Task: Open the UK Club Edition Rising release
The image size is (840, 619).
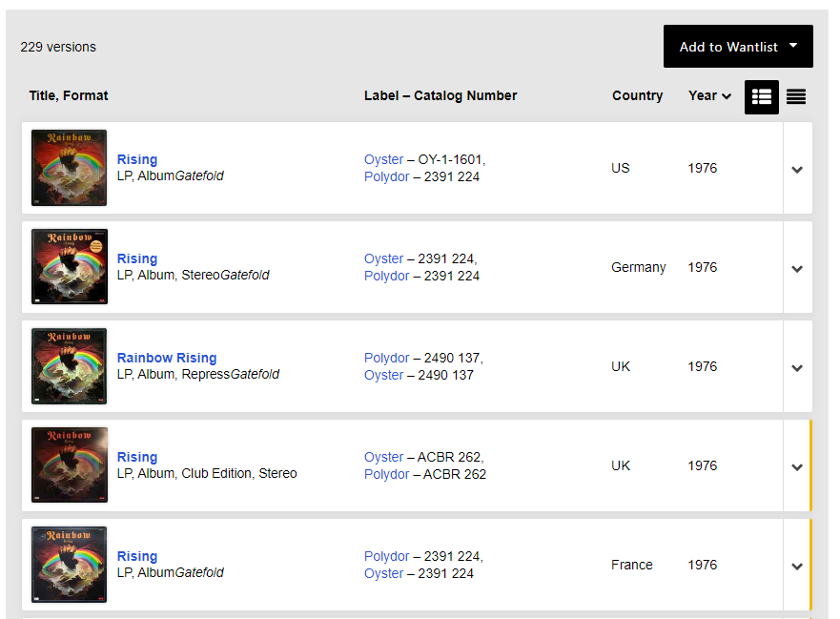Action: point(136,457)
